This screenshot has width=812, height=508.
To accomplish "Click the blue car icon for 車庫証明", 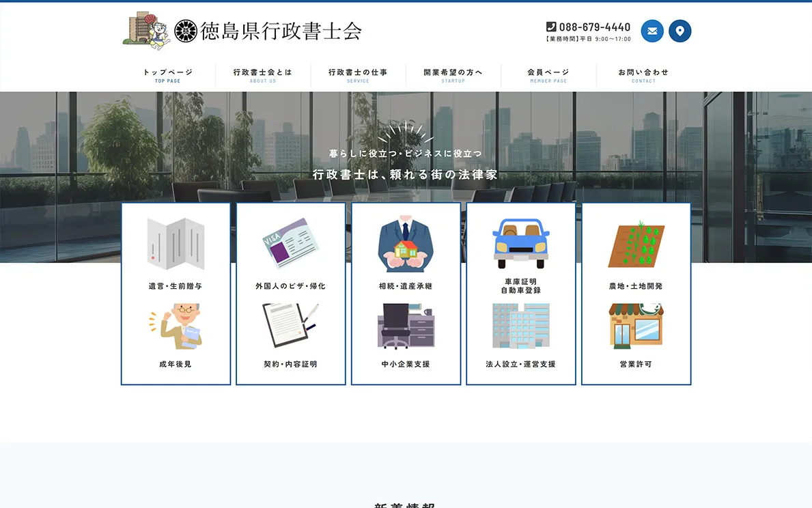I will click(521, 244).
